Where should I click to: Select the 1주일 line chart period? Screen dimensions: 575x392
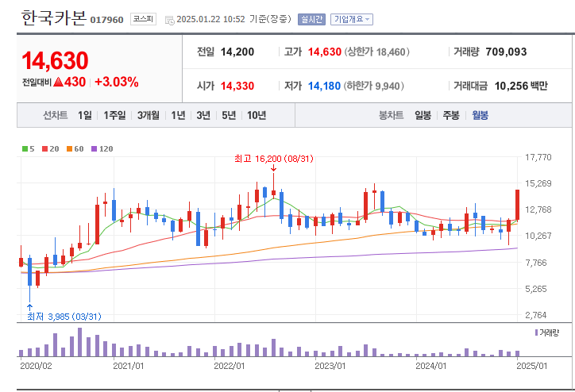coord(114,115)
